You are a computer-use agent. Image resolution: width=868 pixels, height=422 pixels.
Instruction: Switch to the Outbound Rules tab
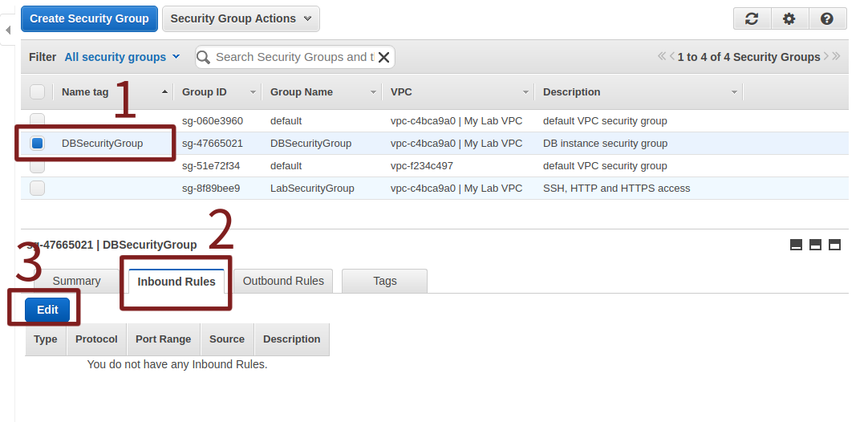coord(283,281)
